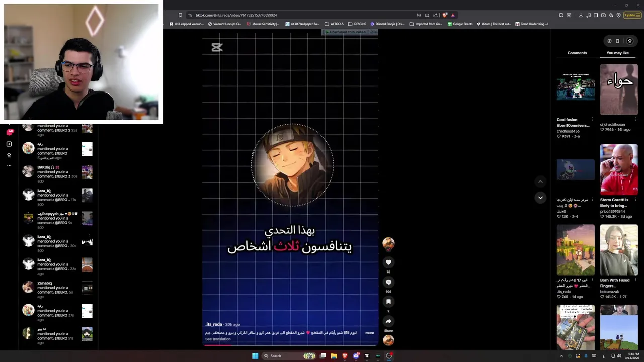This screenshot has width=644, height=362.
Task: Open the spinning sound disc below Share
Action: 388,340
